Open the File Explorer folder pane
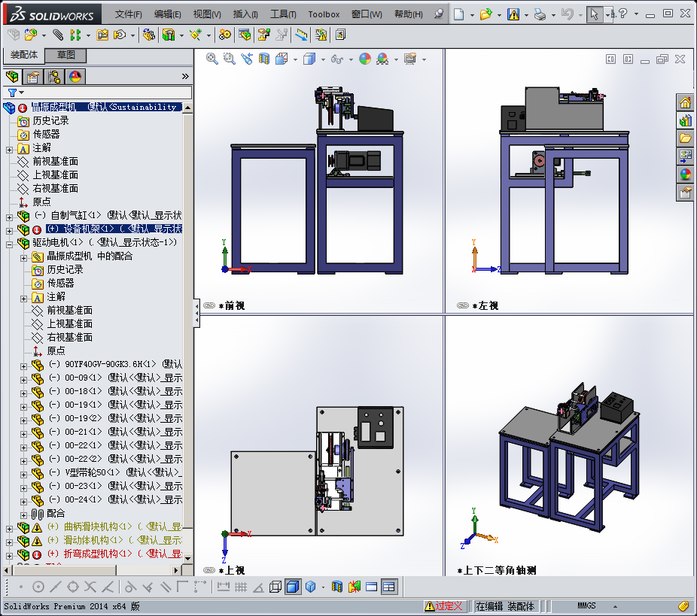The height and width of the screenshot is (616, 697). click(x=686, y=138)
